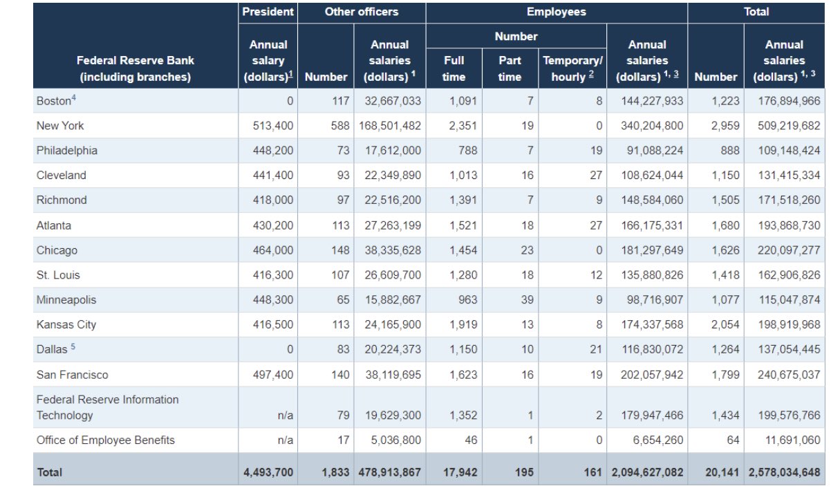Click Richmond president salary 418,000

[274, 200]
